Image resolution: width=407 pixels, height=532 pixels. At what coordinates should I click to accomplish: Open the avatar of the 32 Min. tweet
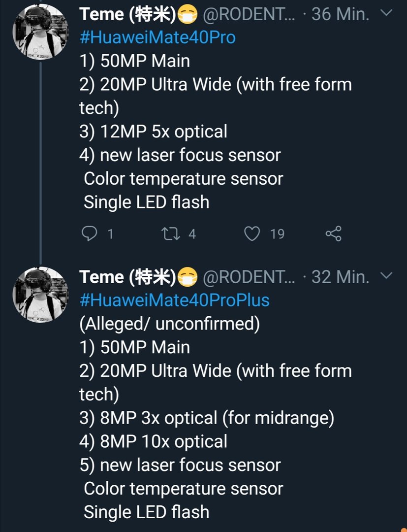coord(40,295)
